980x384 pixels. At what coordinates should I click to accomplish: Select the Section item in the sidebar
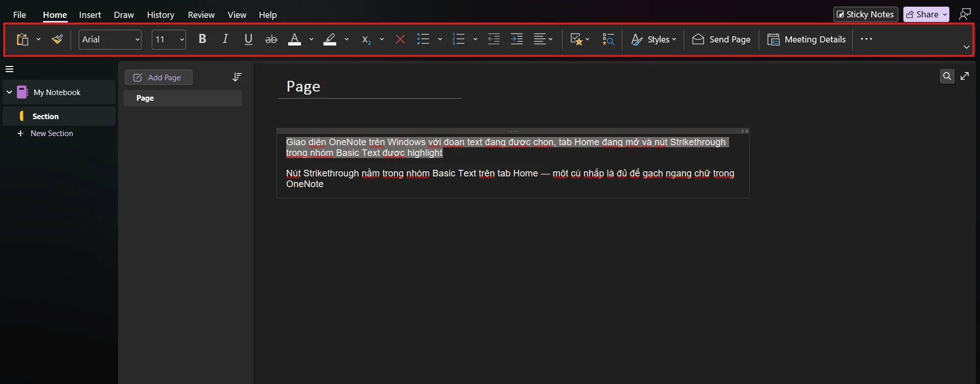click(59, 116)
